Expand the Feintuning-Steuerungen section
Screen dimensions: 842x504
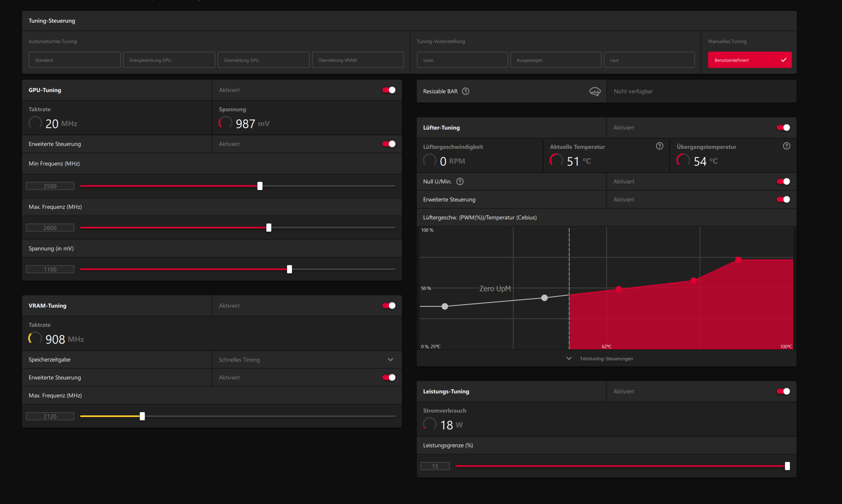click(x=606, y=359)
